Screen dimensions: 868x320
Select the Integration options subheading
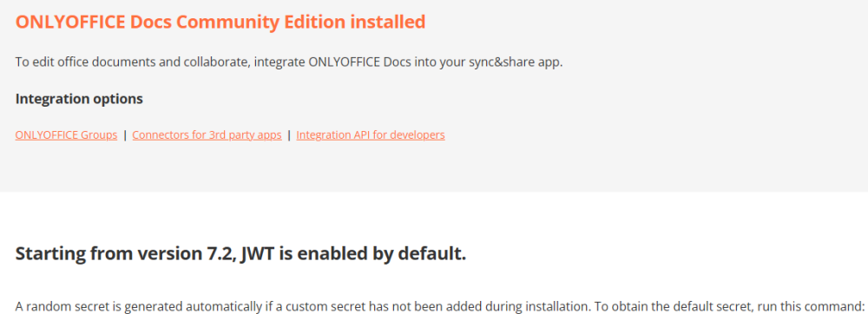[x=79, y=99]
